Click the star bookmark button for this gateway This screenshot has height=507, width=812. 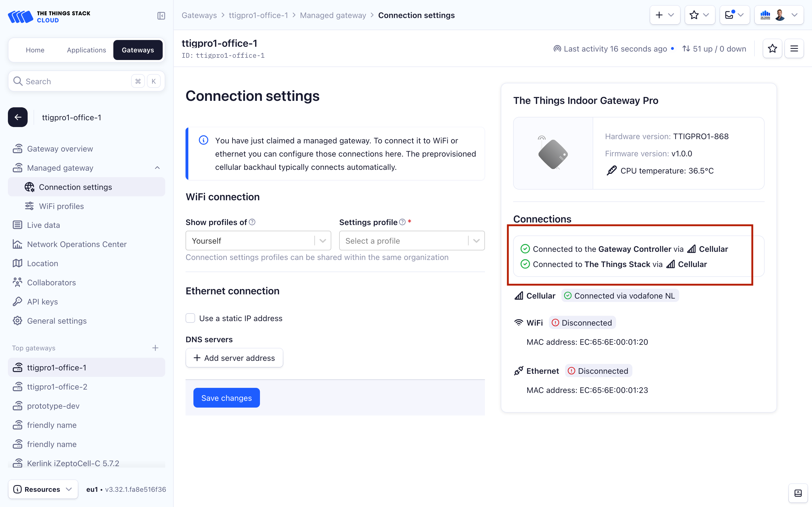click(772, 49)
